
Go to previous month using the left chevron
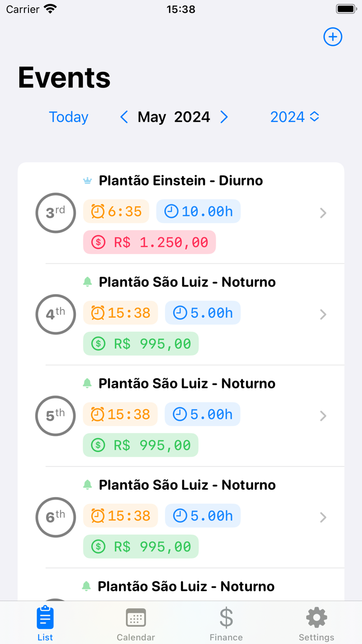[124, 117]
